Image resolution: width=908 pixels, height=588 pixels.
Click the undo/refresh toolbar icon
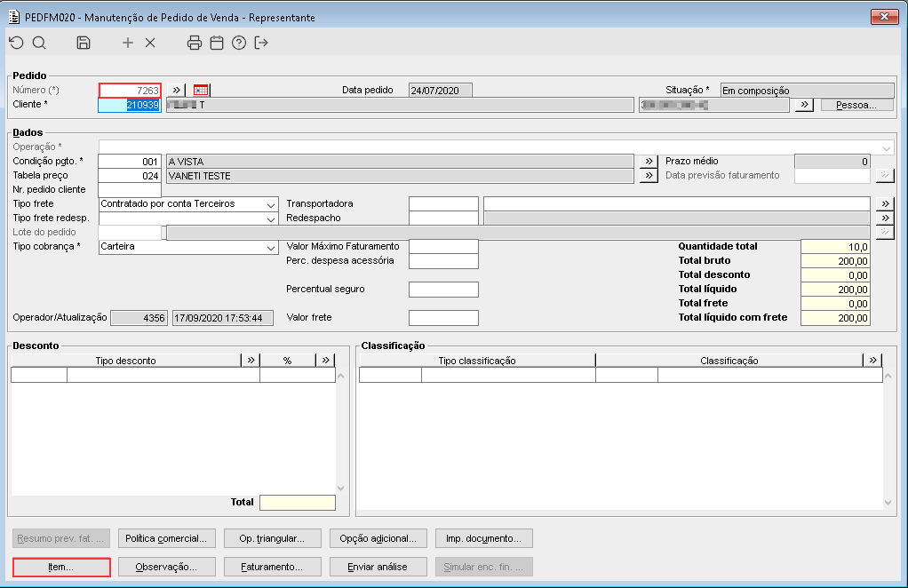click(x=16, y=43)
